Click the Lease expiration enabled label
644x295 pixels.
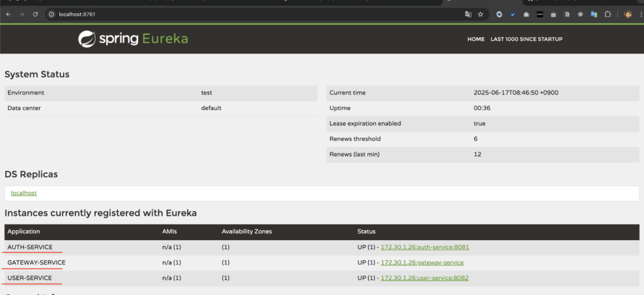click(365, 124)
